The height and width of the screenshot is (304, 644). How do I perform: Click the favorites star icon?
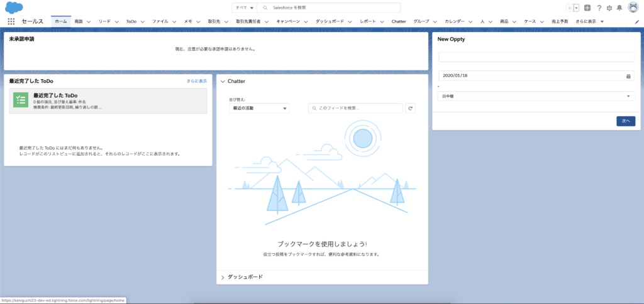(569, 8)
